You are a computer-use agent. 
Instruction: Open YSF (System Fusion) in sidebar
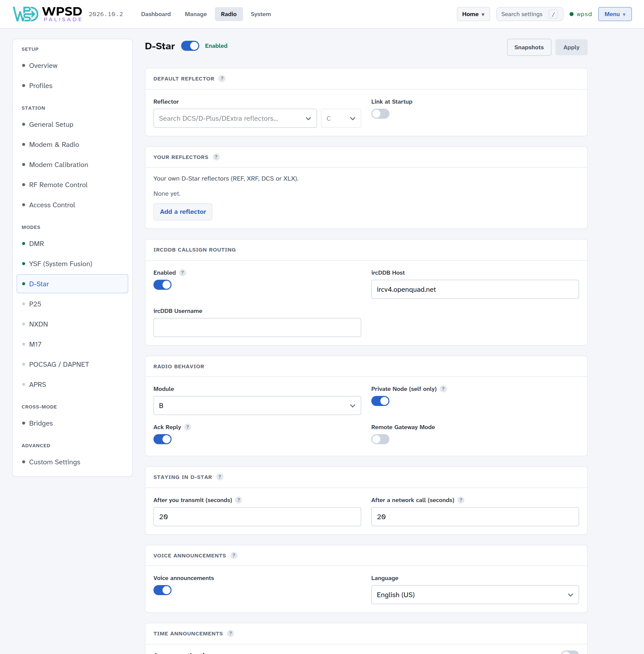[72, 264]
